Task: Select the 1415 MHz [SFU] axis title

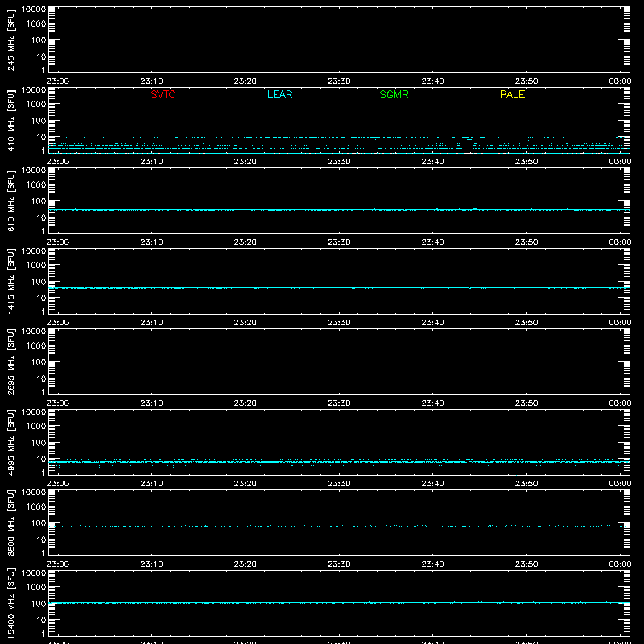Action: point(10,281)
